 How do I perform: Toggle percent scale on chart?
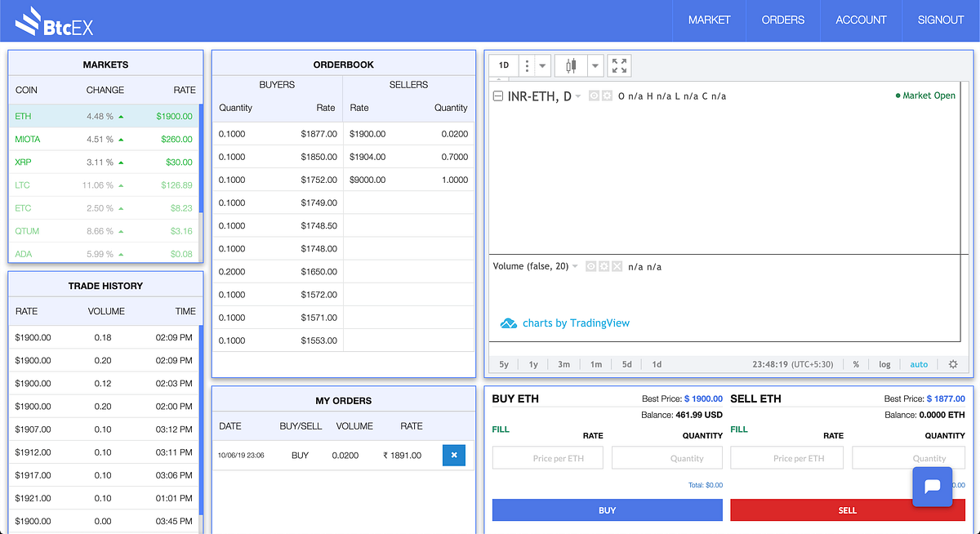tap(856, 364)
